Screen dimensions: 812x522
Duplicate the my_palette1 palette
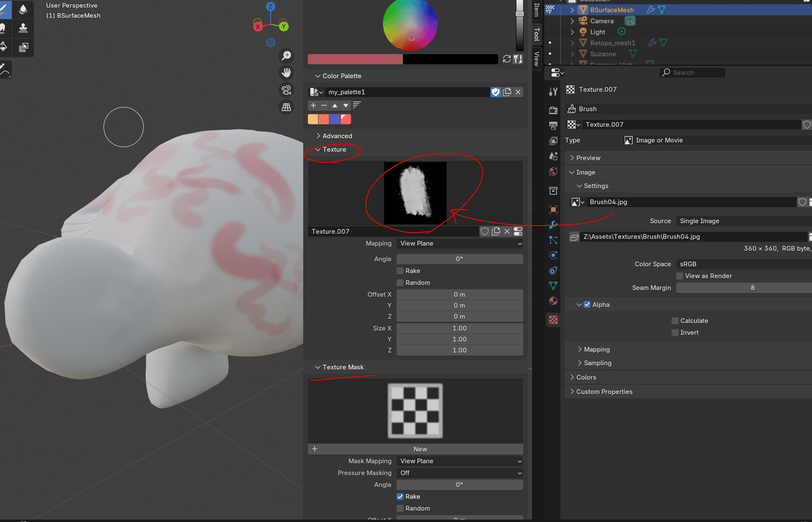[x=507, y=92]
